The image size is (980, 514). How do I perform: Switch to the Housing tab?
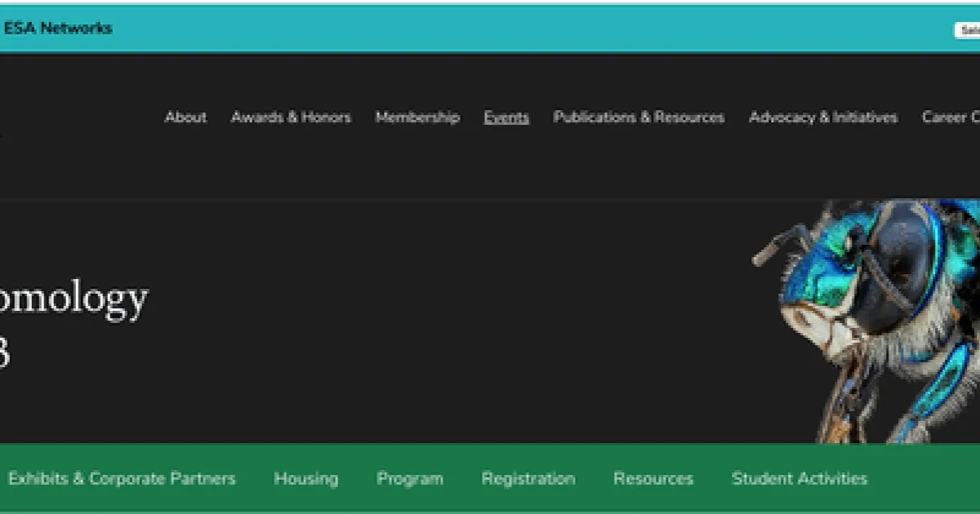coord(305,479)
